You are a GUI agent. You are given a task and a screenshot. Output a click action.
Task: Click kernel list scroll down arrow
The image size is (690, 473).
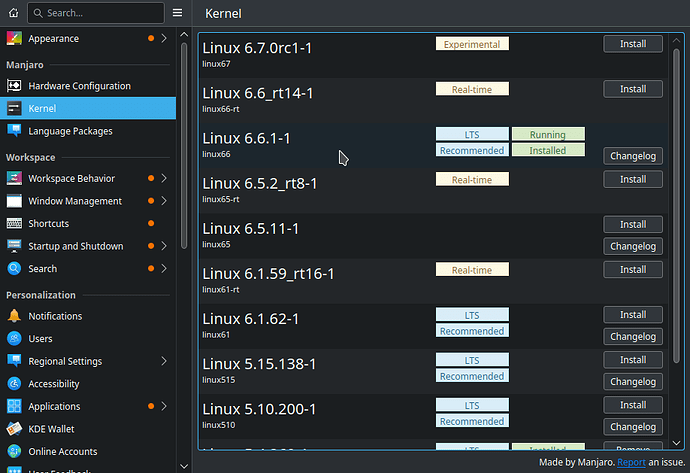[x=676, y=443]
